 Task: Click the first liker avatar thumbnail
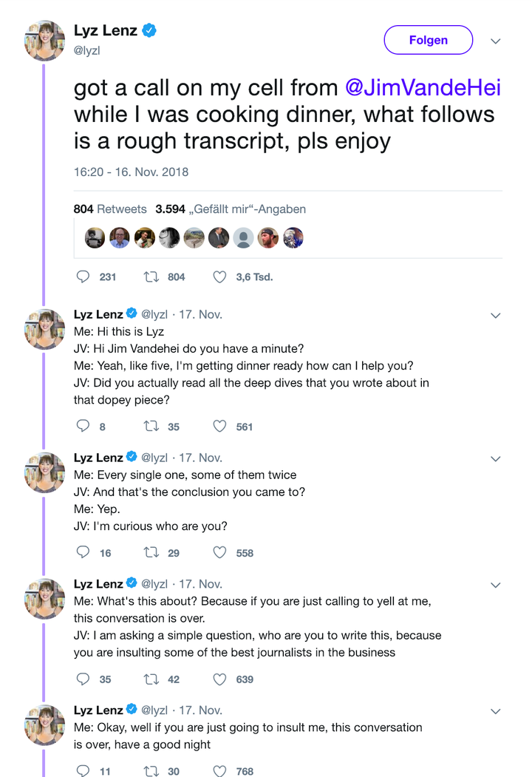click(95, 238)
